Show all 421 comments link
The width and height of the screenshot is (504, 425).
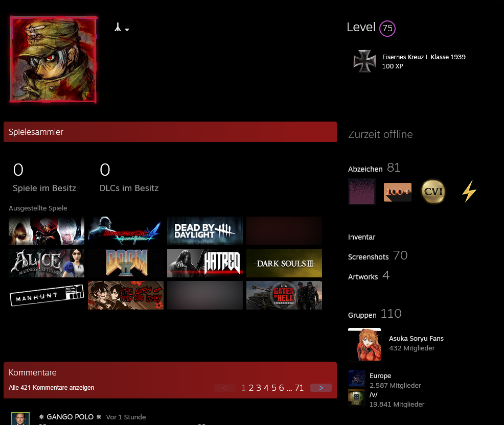point(51,388)
